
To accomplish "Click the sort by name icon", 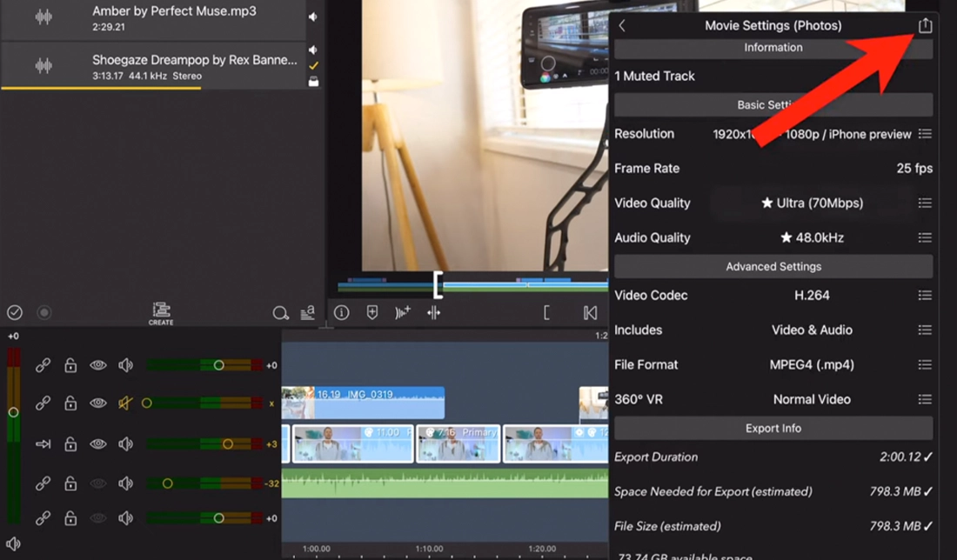I will pyautogui.click(x=307, y=313).
